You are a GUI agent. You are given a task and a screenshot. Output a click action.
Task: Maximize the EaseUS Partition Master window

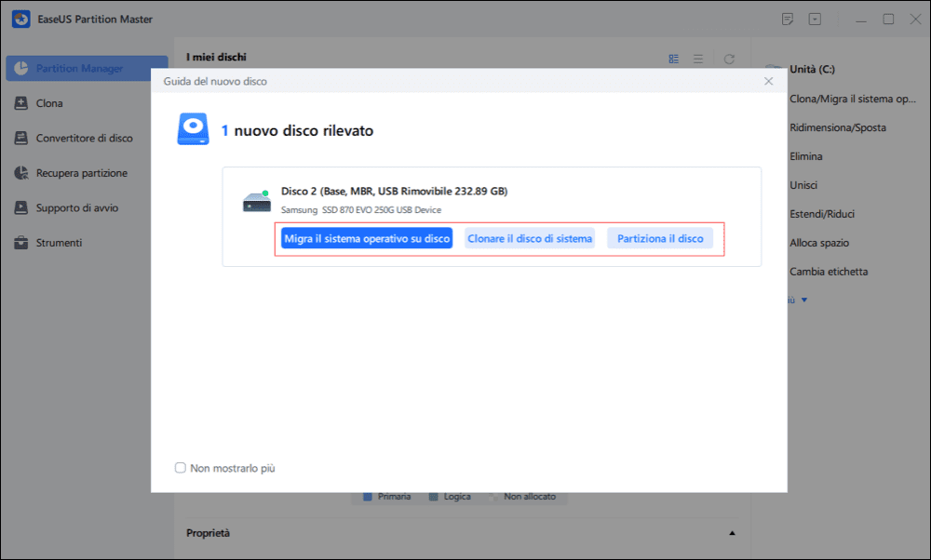click(x=888, y=19)
